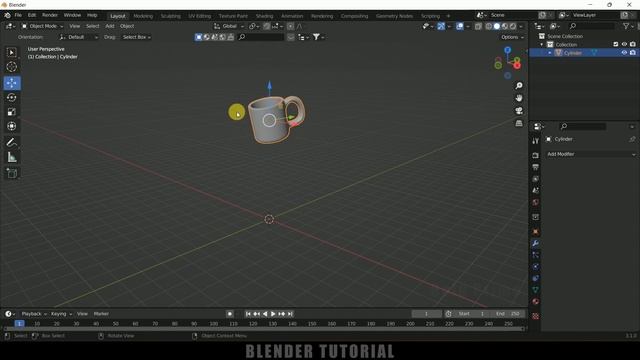The height and width of the screenshot is (360, 640).
Task: Click the pan view hand icon
Action: tap(519, 98)
